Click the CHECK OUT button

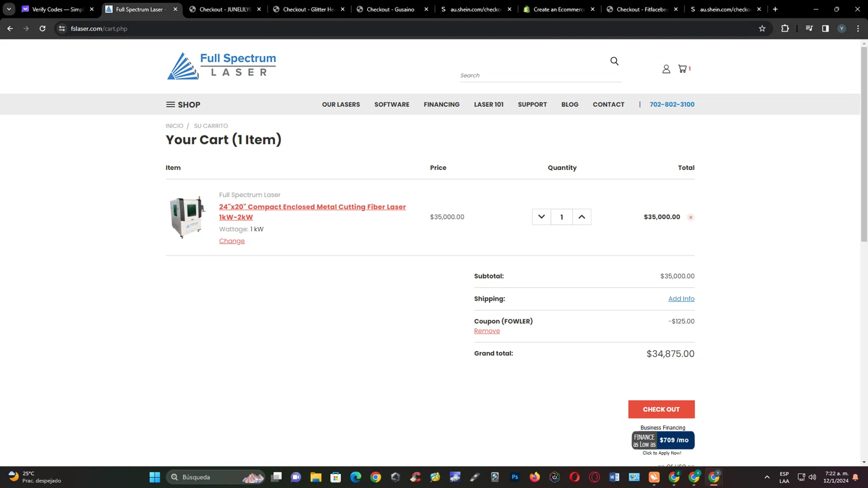pos(661,409)
